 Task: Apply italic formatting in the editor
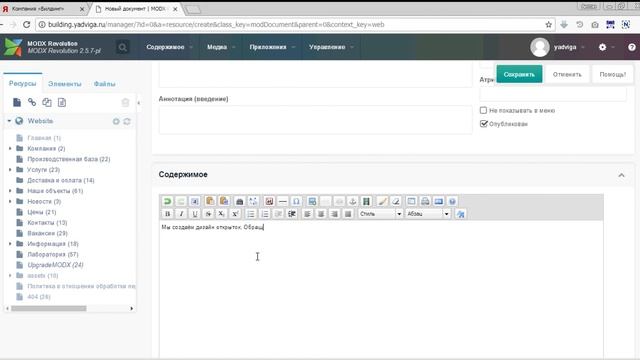181,214
